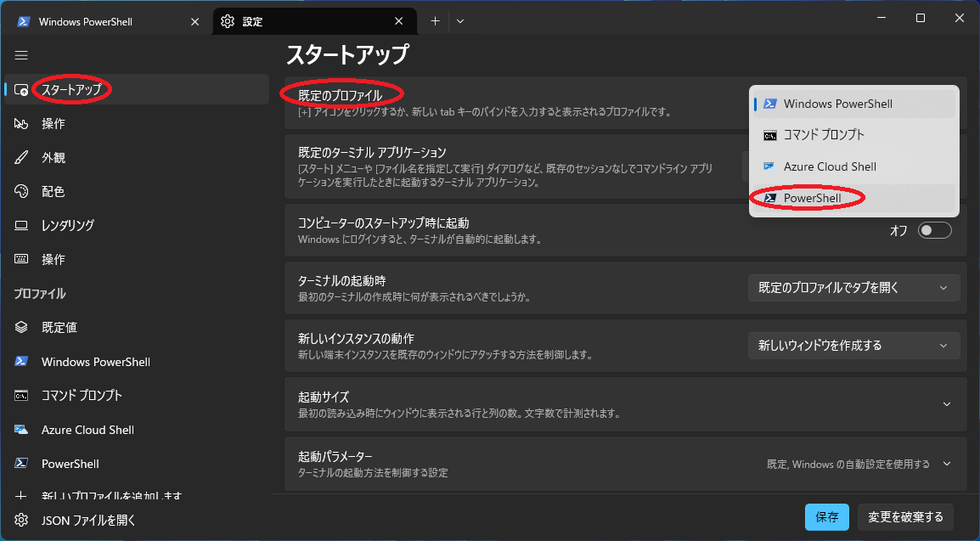Viewport: 980px width, 541px height.
Task: Click the 変更を破棄する button
Action: tap(905, 516)
